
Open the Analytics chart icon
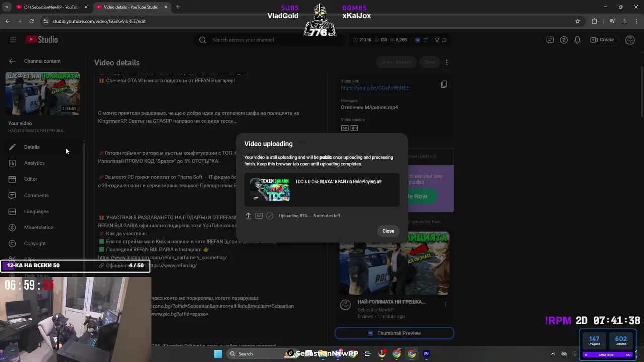point(12,163)
